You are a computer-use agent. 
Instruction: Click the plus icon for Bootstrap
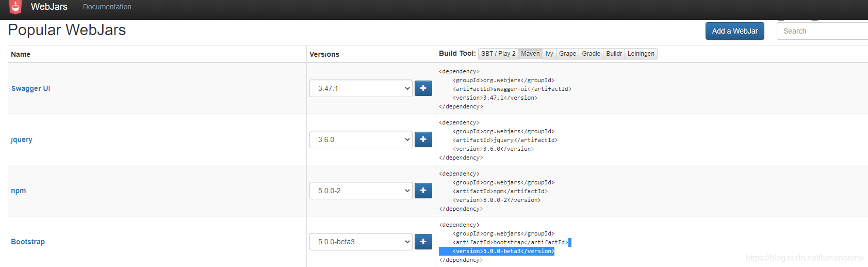(423, 242)
